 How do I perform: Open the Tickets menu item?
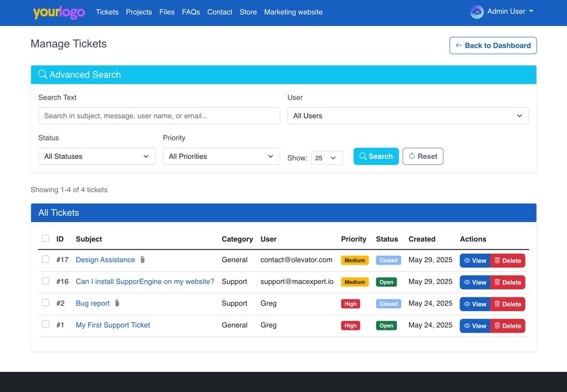[107, 12]
